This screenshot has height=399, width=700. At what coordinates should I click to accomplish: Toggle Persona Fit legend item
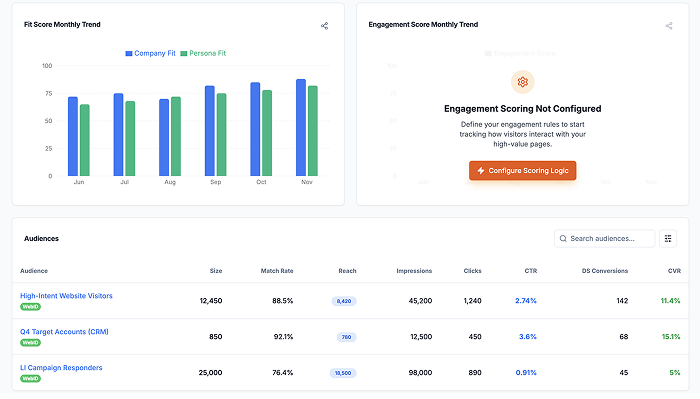coord(203,53)
